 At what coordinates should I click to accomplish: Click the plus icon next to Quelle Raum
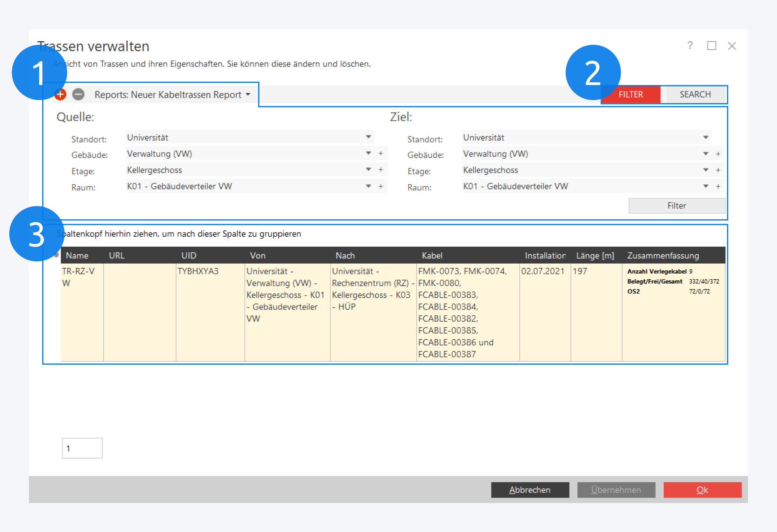coord(381,186)
